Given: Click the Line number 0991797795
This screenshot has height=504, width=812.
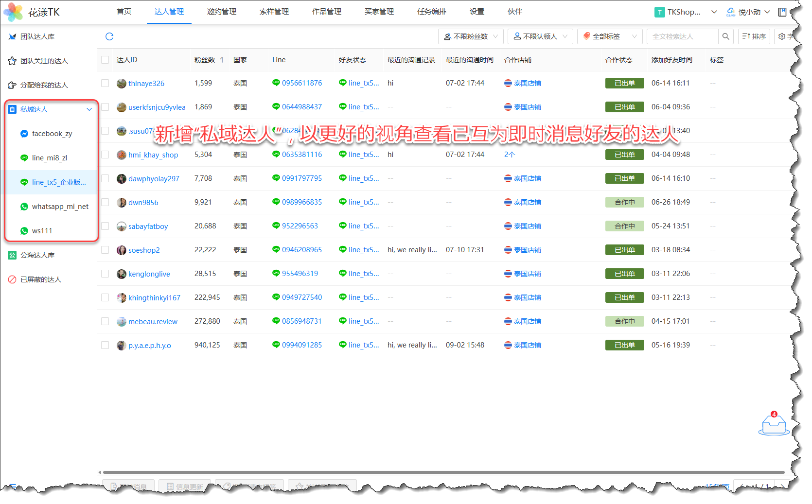Looking at the screenshot, I should (x=301, y=178).
